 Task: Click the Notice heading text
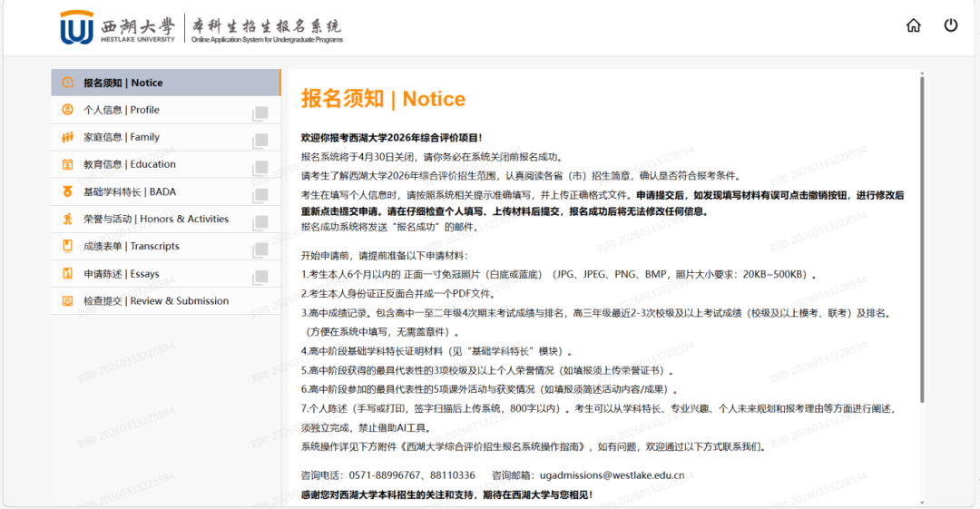point(383,99)
